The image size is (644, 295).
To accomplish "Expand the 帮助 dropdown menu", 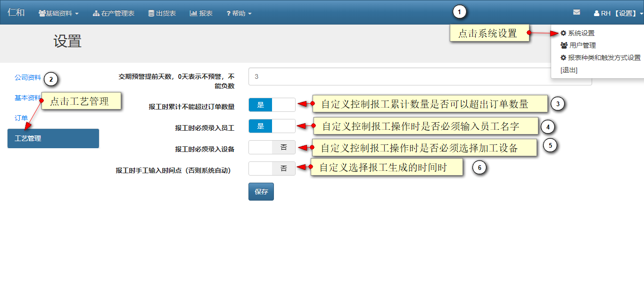I will click(x=239, y=13).
